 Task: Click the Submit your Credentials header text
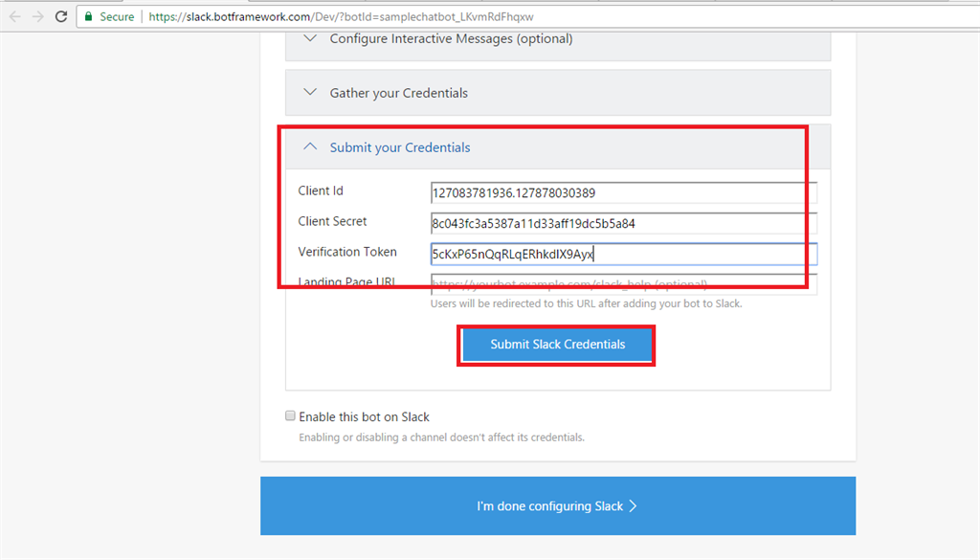(x=400, y=147)
